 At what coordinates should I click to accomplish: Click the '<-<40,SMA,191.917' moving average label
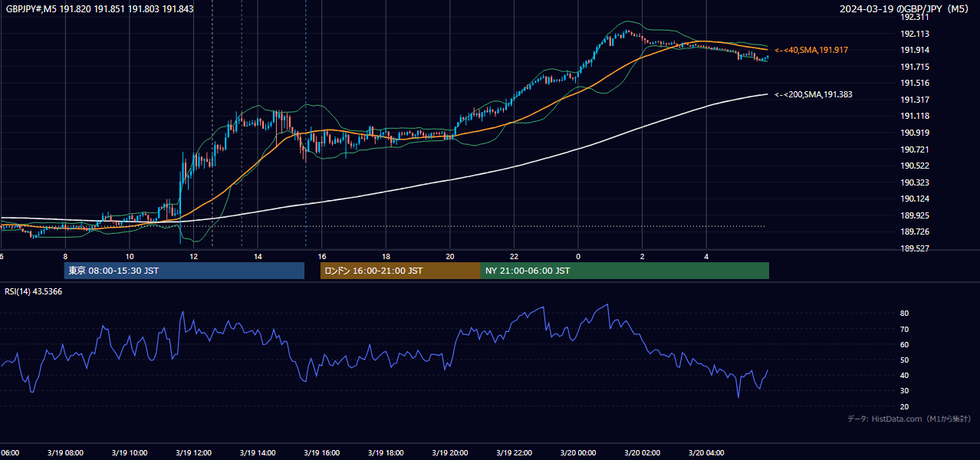pos(811,50)
